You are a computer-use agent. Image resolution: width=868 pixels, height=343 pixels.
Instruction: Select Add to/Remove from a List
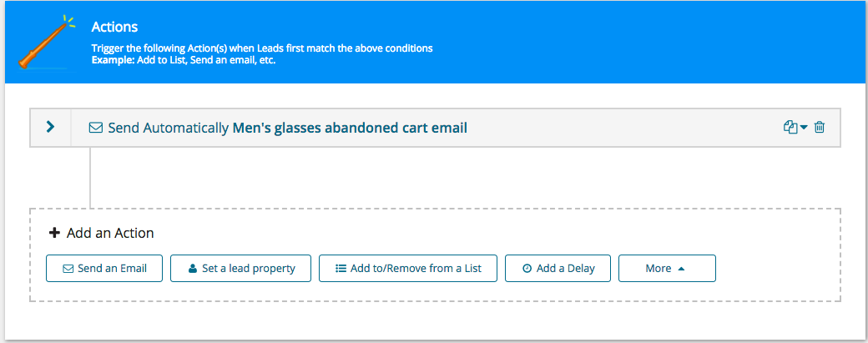click(407, 269)
